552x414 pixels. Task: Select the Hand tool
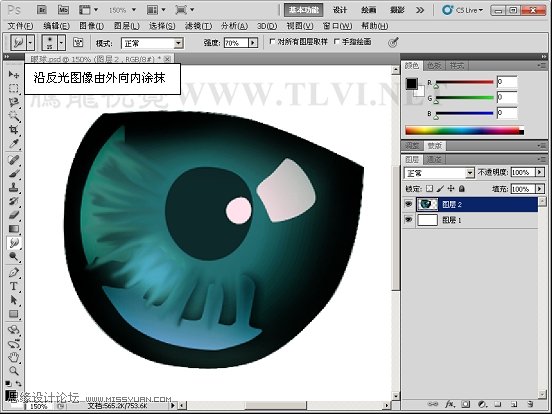[x=14, y=357]
